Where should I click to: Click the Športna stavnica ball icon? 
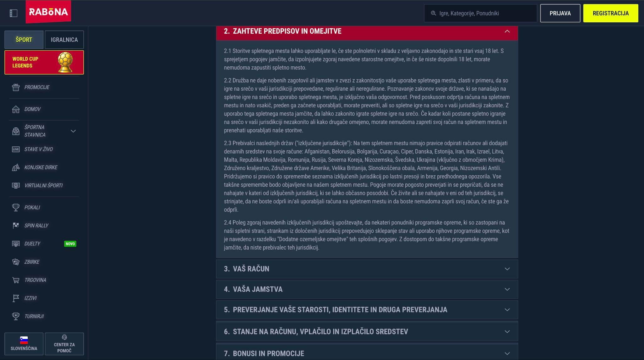click(x=16, y=131)
